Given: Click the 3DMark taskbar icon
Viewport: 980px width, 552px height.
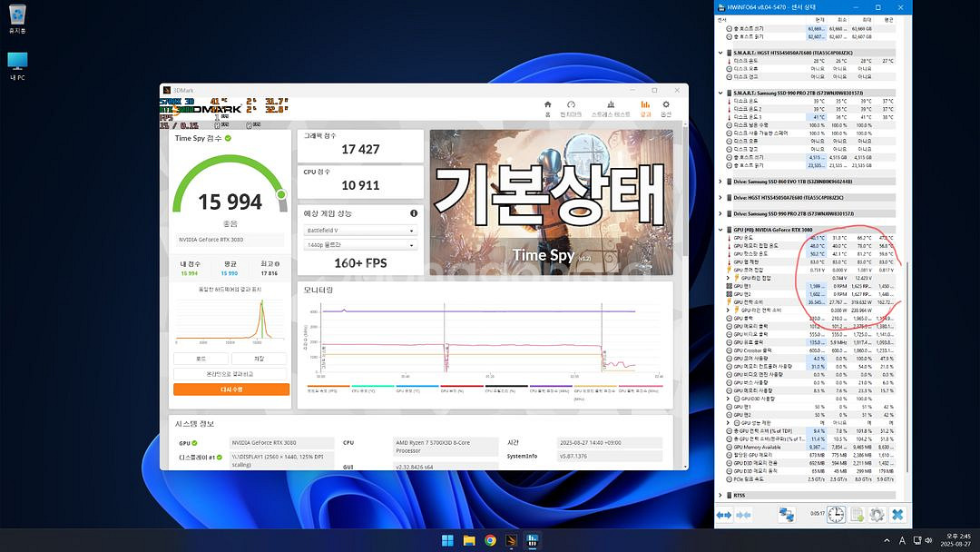Looking at the screenshot, I should point(511,540).
